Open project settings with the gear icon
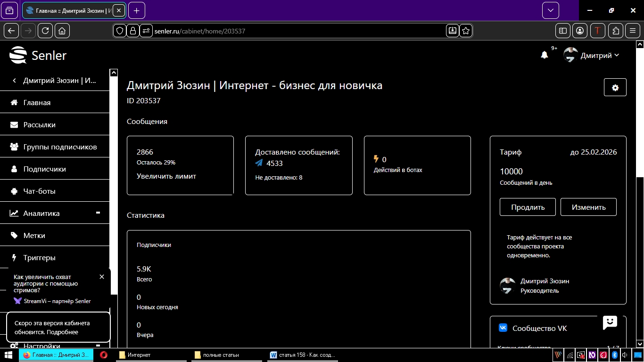This screenshot has height=362, width=644. (615, 88)
